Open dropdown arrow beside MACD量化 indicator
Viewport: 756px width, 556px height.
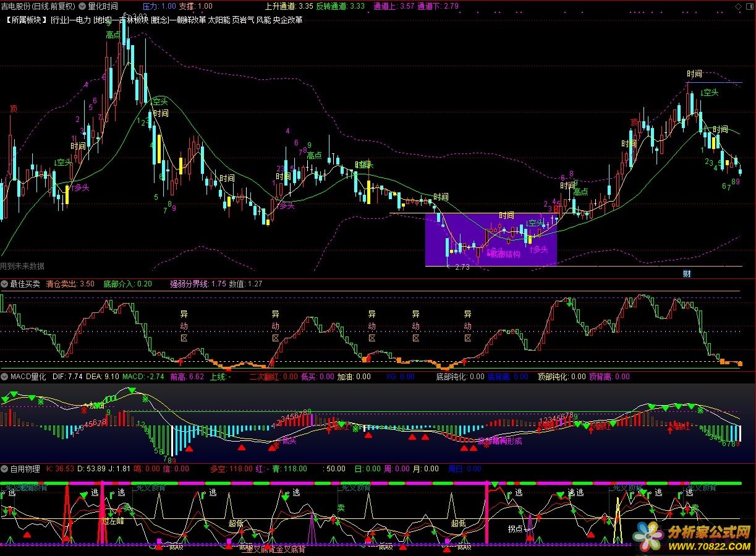5,376
